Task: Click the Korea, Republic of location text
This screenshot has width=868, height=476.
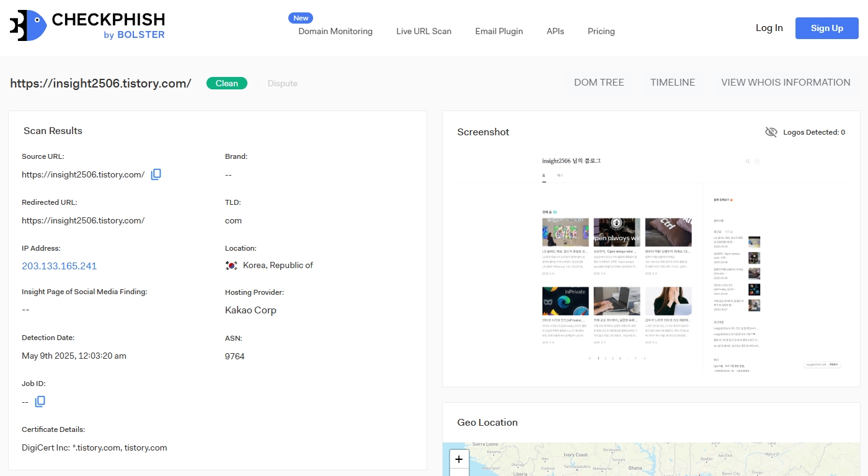Action: [x=278, y=265]
